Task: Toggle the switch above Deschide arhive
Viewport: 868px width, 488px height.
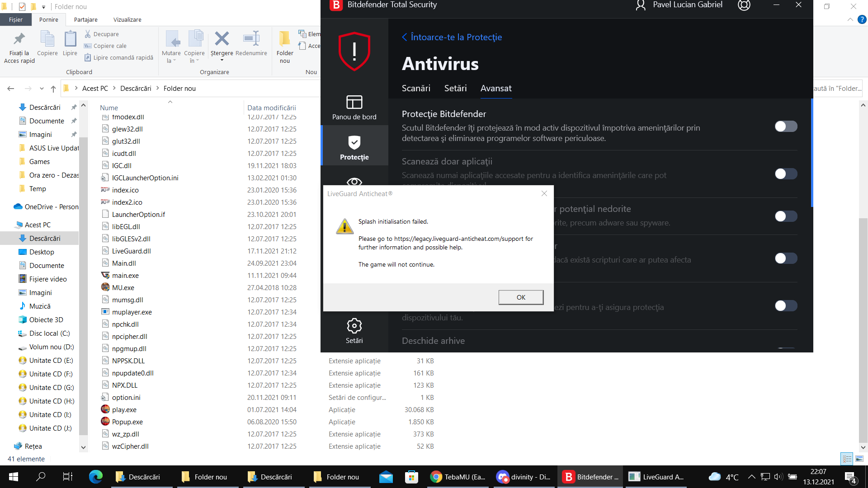Action: click(x=786, y=306)
